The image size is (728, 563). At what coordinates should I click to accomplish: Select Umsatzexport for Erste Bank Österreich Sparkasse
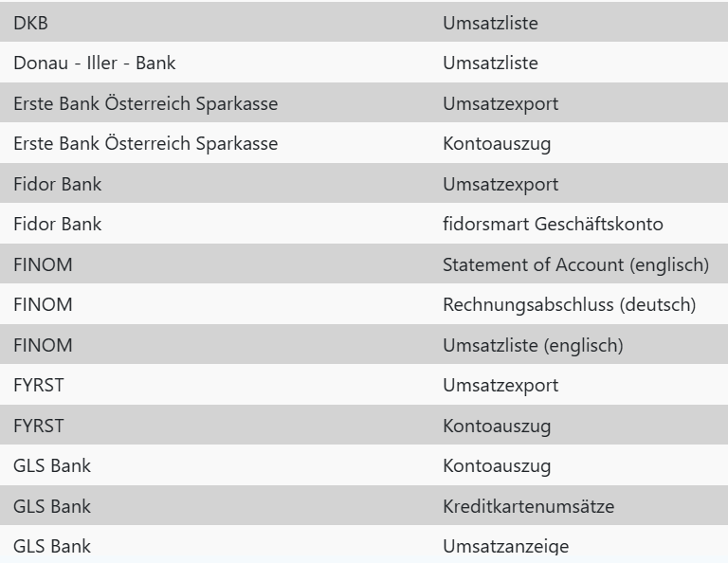click(500, 103)
